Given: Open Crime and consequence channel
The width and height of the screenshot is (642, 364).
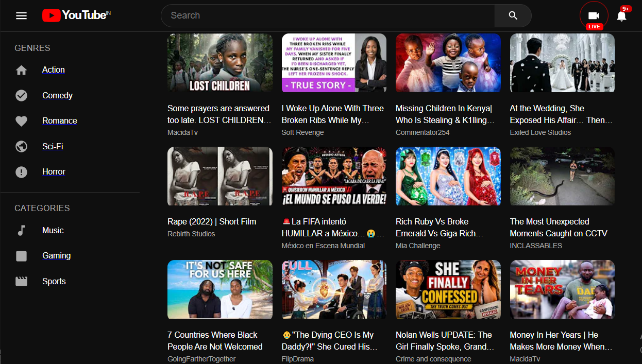Looking at the screenshot, I should click(x=433, y=359).
